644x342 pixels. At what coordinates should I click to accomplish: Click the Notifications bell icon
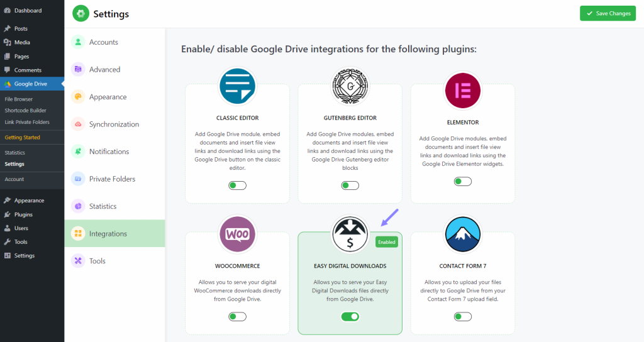[78, 152]
